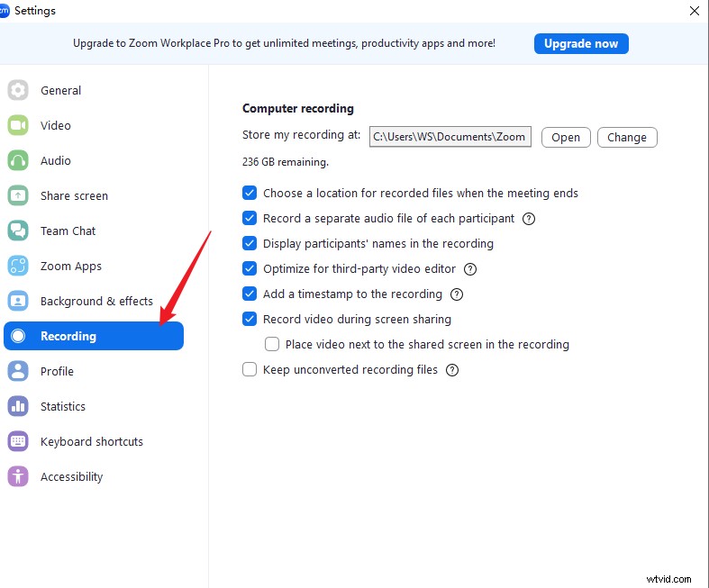The image size is (709, 588).
Task: Click the General gear icon
Action: click(18, 90)
